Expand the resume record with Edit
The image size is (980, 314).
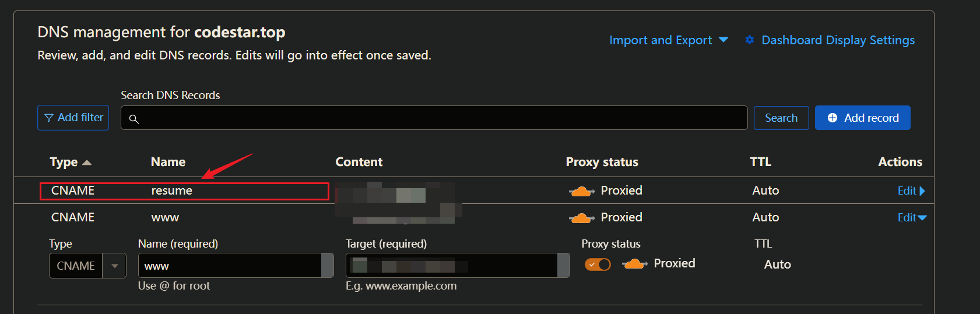click(x=911, y=190)
